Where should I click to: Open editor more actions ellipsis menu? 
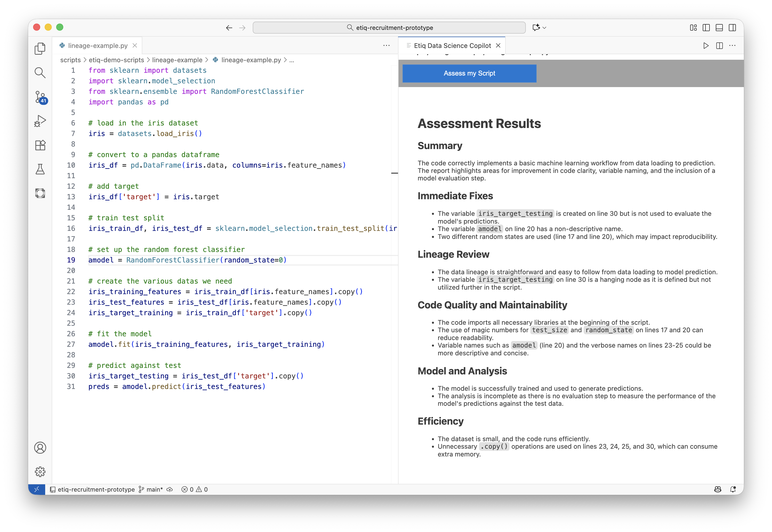click(386, 46)
